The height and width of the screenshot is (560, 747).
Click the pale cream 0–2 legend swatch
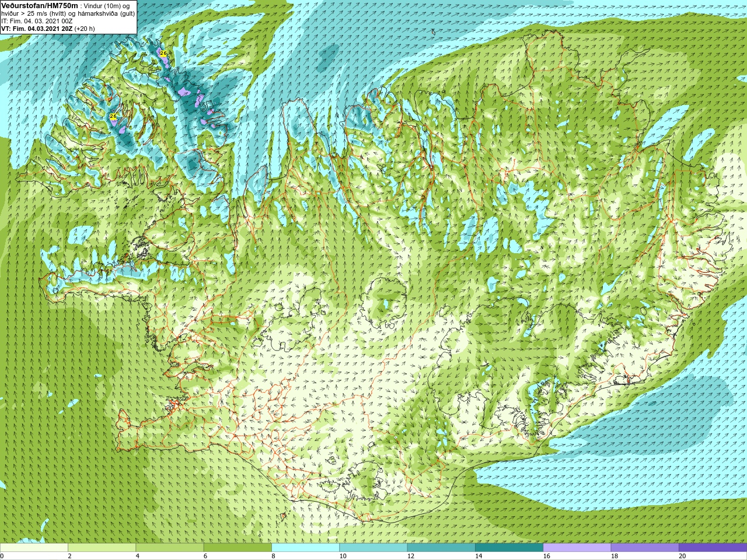(34, 548)
